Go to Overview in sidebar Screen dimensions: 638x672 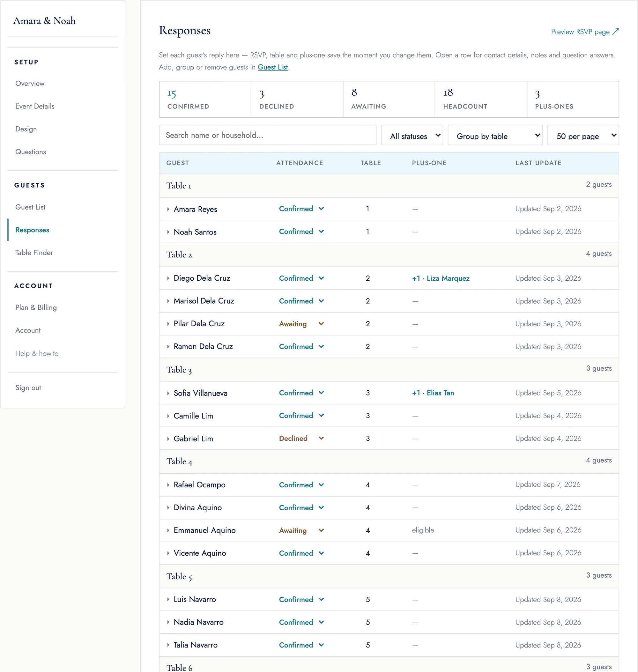[x=30, y=84]
